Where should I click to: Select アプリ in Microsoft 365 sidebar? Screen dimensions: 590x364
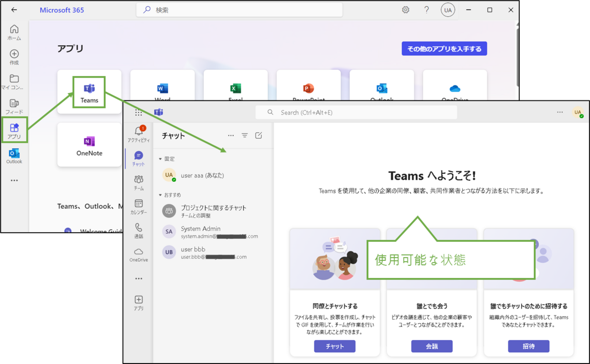point(14,131)
